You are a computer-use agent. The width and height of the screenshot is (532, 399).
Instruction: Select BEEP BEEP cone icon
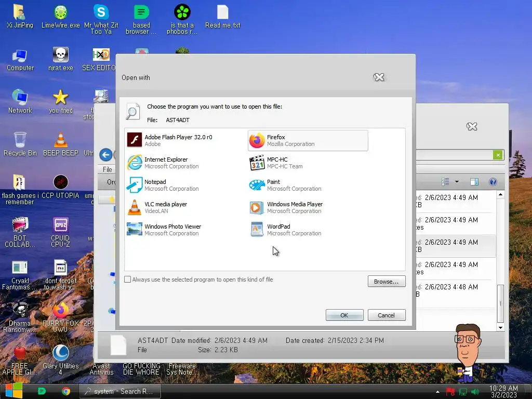pos(60,144)
